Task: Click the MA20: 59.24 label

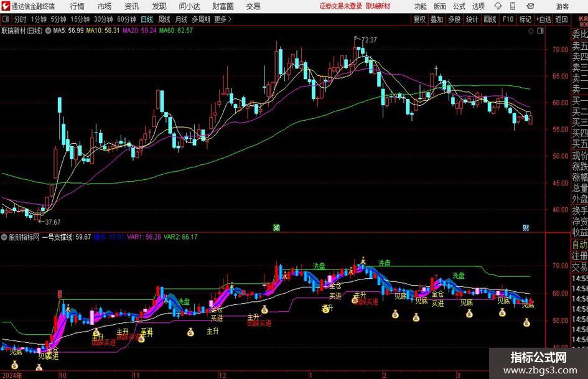Action: [x=139, y=30]
